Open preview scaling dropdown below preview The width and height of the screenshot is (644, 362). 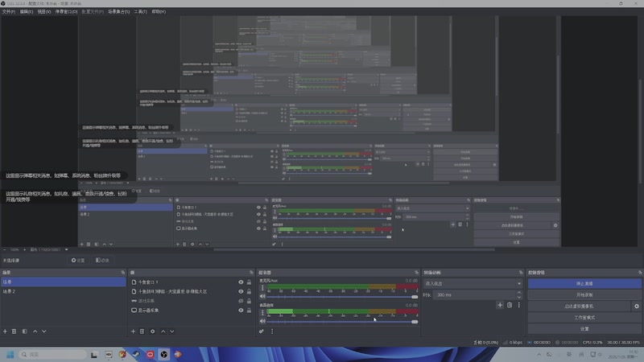coord(67,249)
